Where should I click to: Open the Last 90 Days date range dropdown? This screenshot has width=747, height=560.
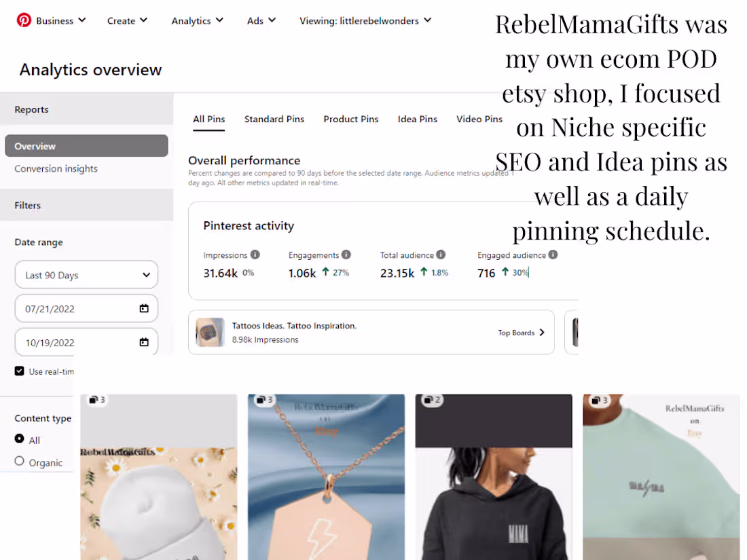tap(86, 274)
